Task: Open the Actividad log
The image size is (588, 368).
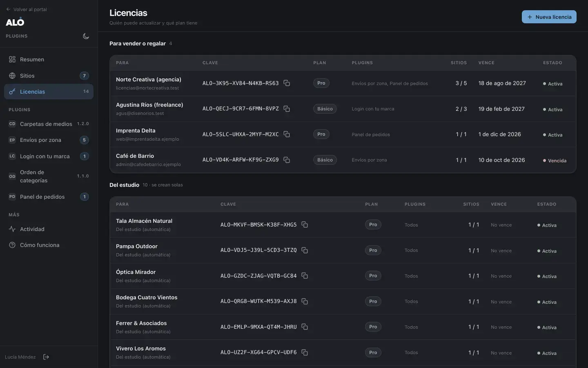Action: click(x=49, y=229)
